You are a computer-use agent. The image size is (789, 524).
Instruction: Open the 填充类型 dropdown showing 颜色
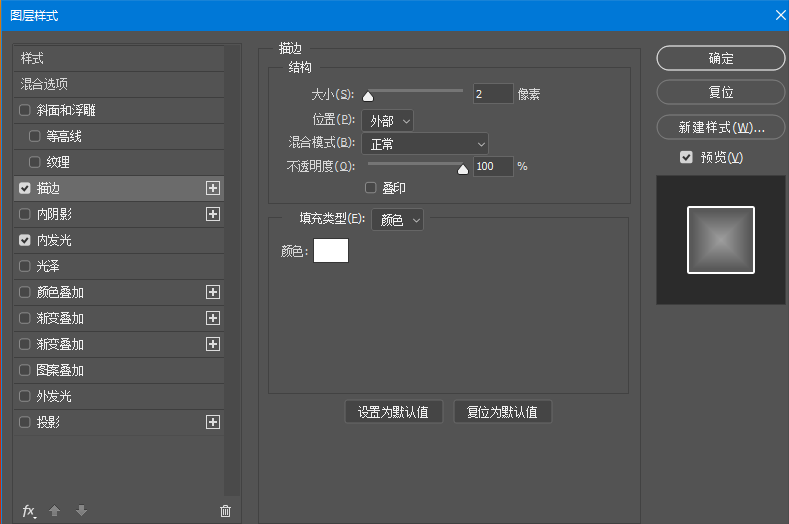point(398,220)
